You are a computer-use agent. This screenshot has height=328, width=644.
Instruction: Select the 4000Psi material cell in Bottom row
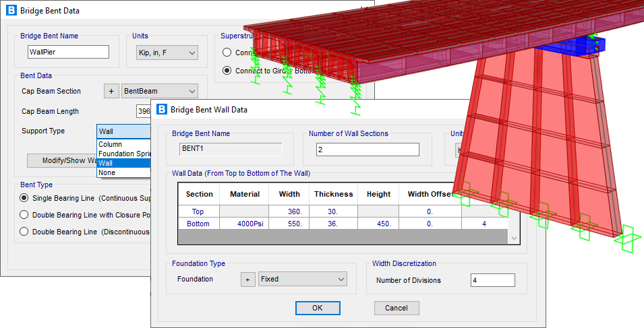[244, 224]
